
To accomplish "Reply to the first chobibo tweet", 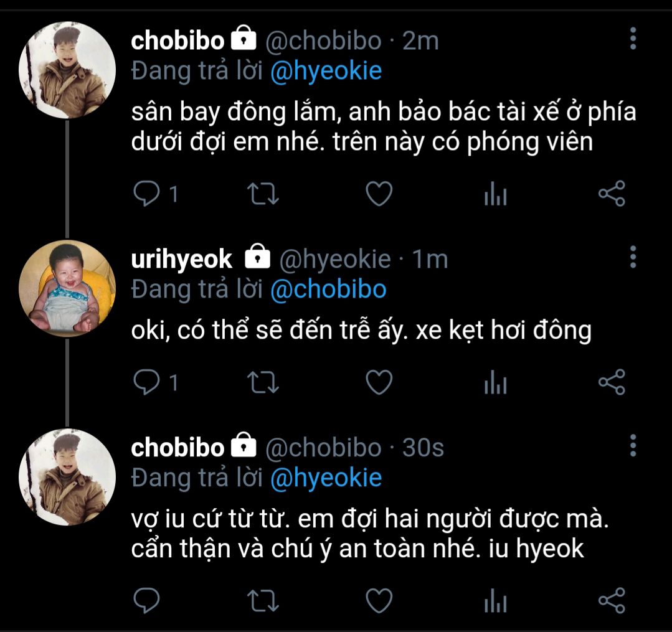I will point(148,195).
